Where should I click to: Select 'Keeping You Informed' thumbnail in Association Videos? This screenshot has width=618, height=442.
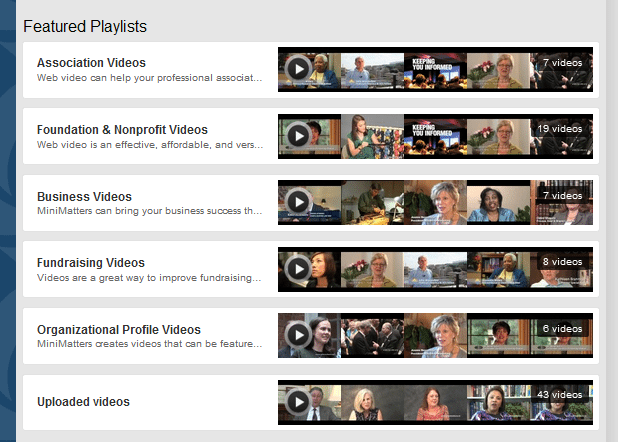pos(436,71)
